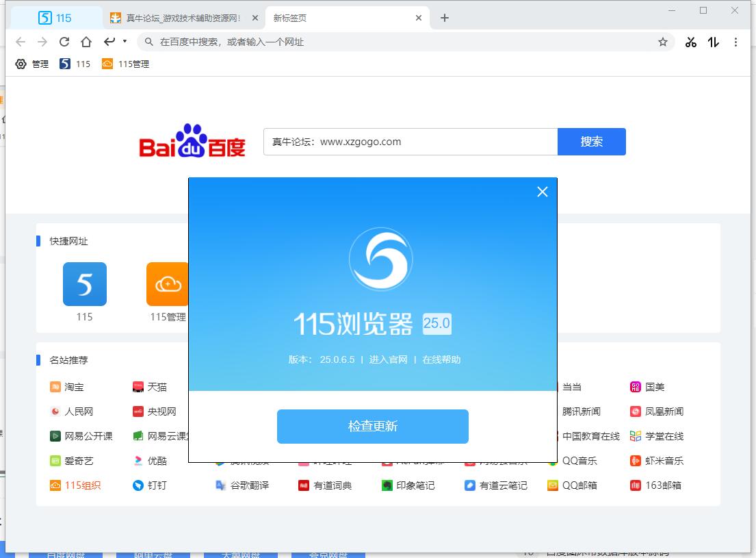This screenshot has width=756, height=558.
Task: Go back to previous page arrow
Action: [21, 42]
